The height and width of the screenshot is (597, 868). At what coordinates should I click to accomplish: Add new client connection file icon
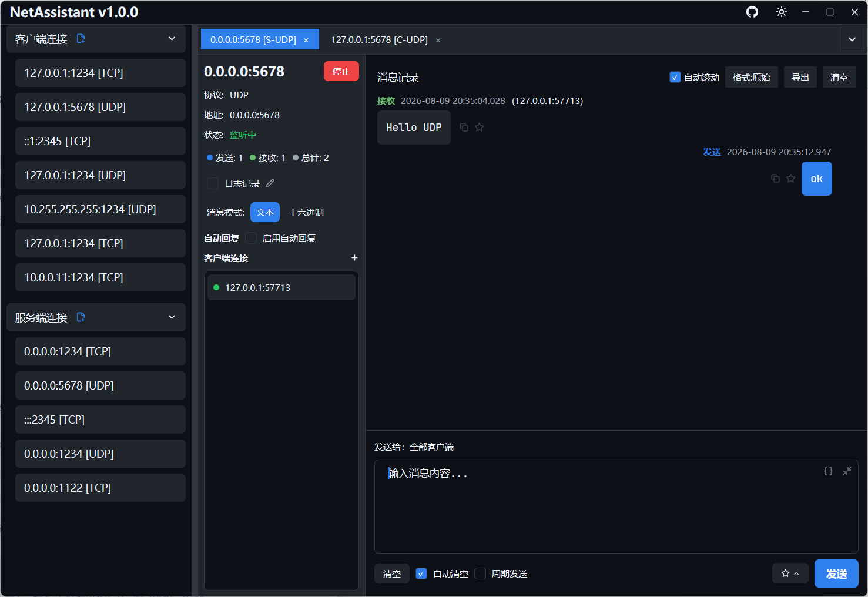pos(81,39)
